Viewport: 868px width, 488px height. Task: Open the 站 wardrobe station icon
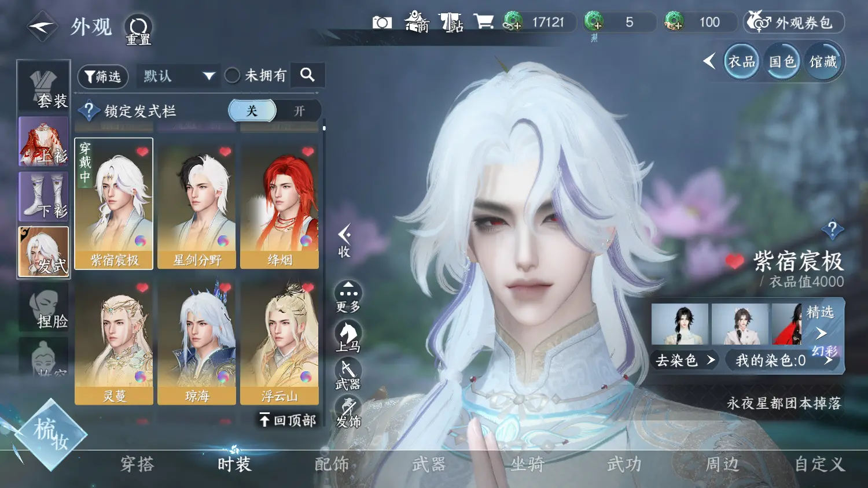pyautogui.click(x=451, y=22)
